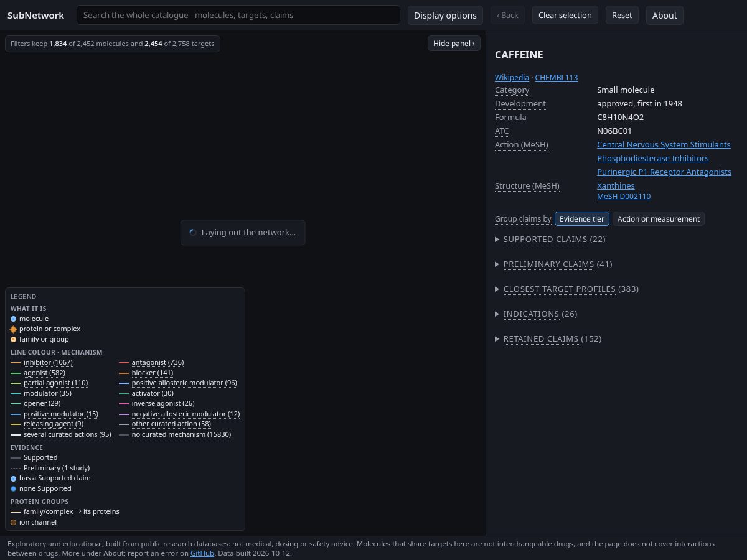Click the protein or complex diamond icon
This screenshot has height=560, width=747.
[x=14, y=329]
